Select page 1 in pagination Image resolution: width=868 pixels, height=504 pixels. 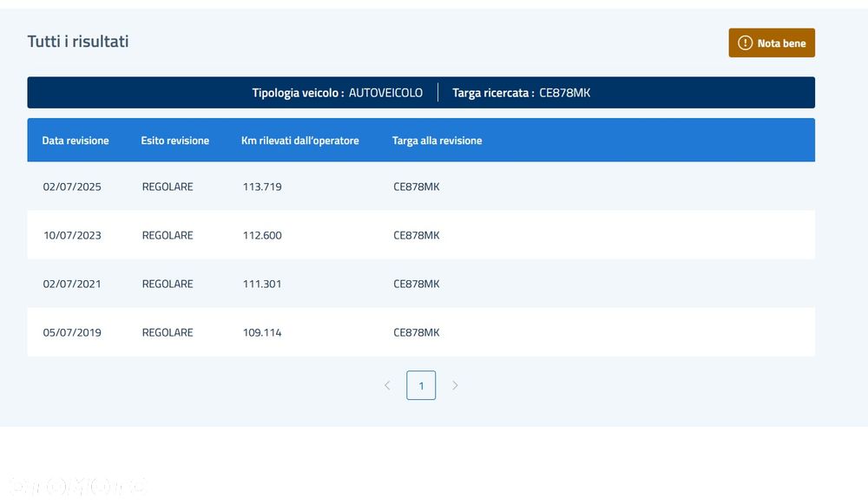(x=421, y=385)
